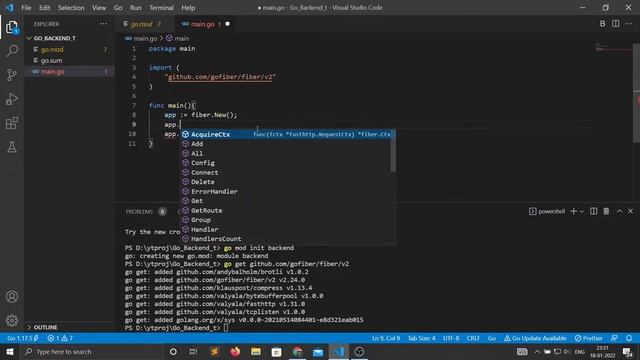Select the GetRoute suggestion
The image size is (640, 360).
pyautogui.click(x=286, y=210)
